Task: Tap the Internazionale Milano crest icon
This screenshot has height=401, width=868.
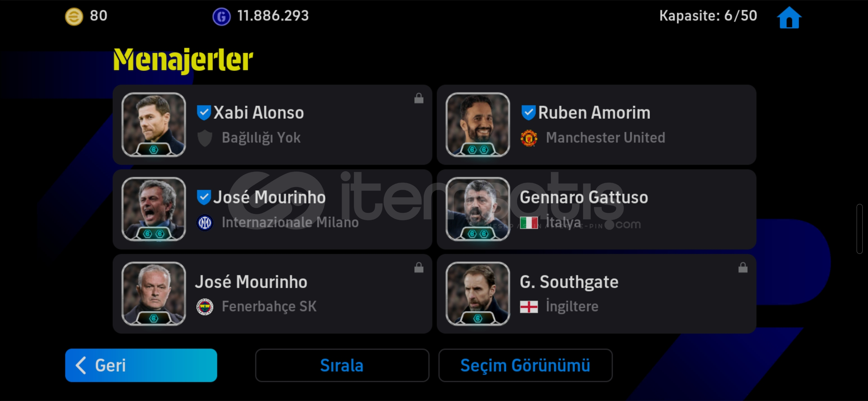Action: click(205, 223)
